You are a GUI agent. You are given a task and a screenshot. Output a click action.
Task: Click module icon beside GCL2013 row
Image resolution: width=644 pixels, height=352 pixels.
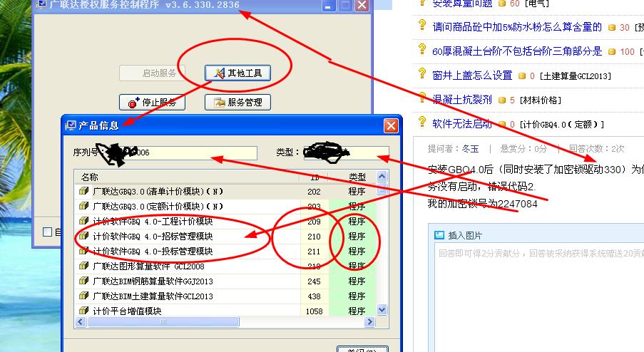[x=83, y=296]
